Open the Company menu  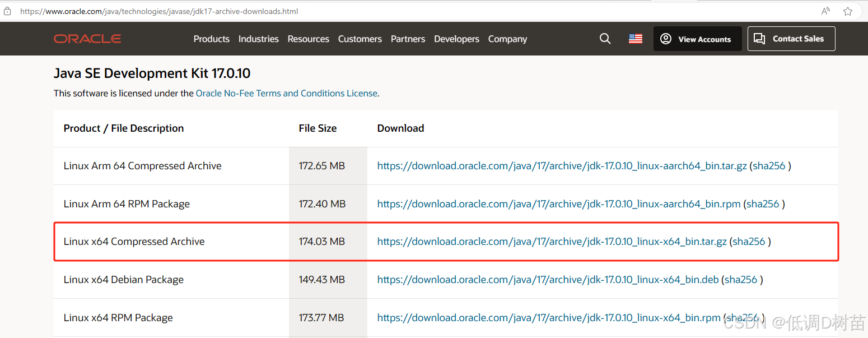508,39
